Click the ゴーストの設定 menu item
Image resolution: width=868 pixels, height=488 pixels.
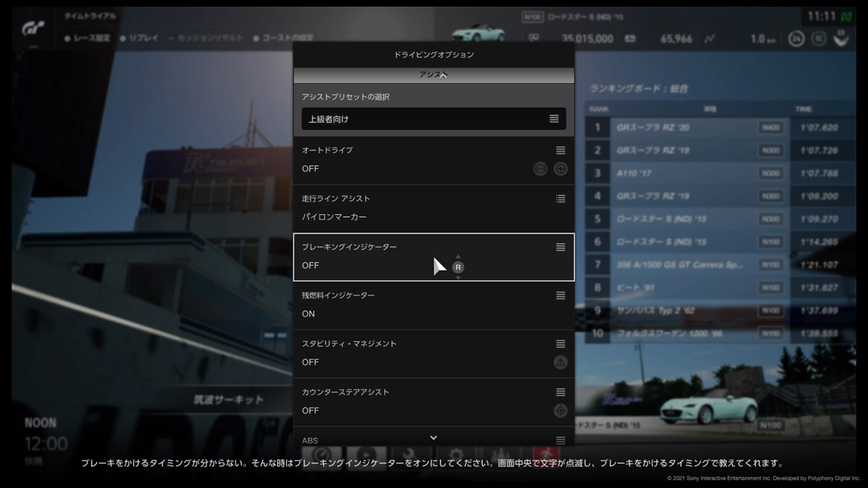(286, 38)
